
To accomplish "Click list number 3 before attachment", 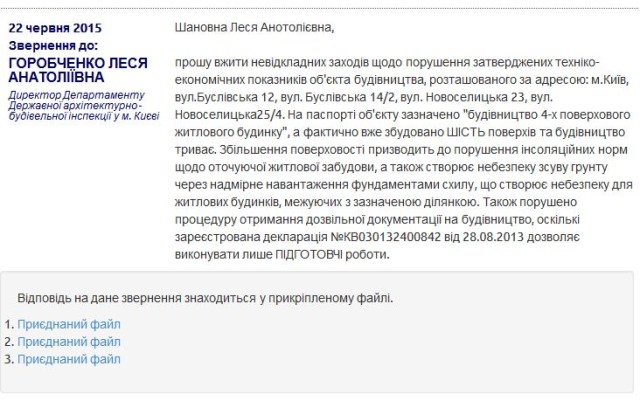I will point(8,359).
